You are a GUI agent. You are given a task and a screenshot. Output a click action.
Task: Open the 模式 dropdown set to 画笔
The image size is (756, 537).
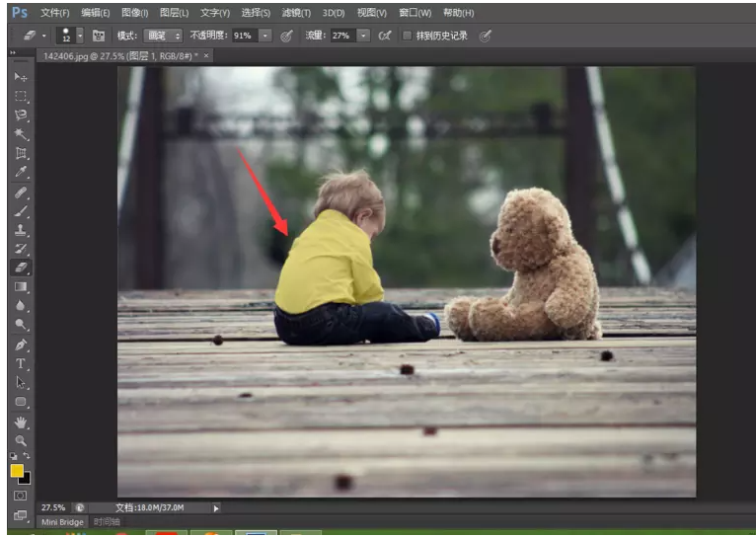point(164,36)
